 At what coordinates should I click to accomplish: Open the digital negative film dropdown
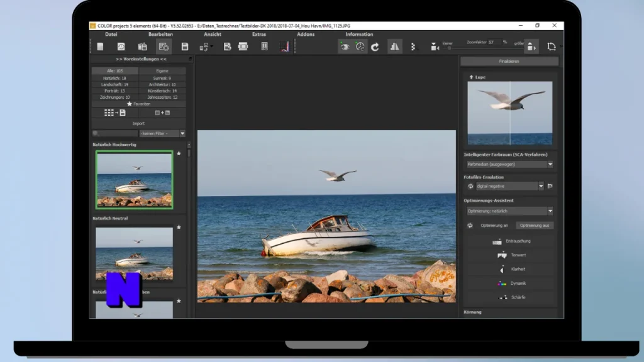click(x=509, y=186)
